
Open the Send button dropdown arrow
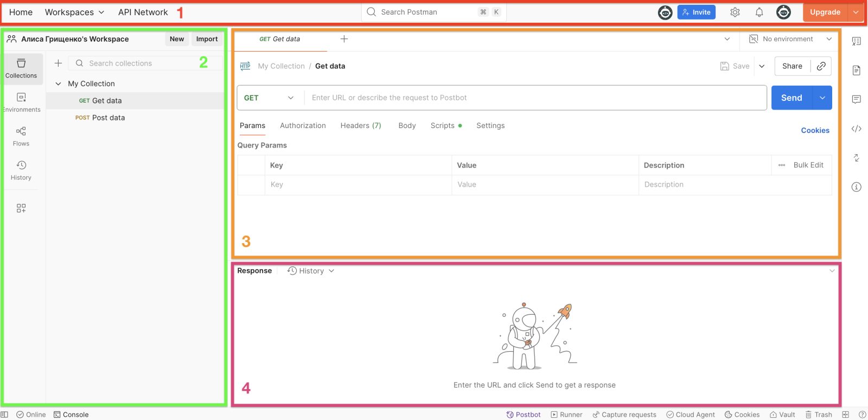click(822, 98)
